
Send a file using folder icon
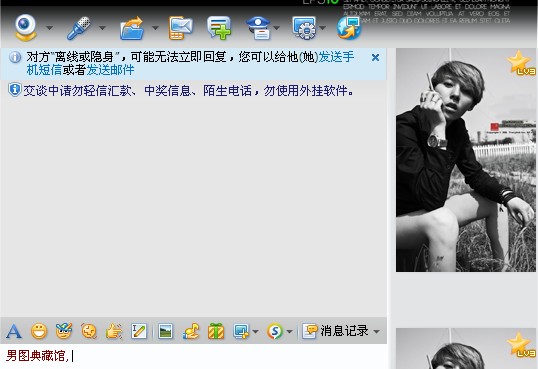coord(132,28)
